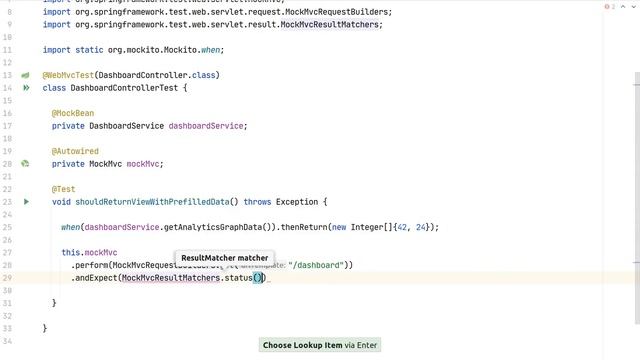Go to the next highlighted error arrow

click(634, 7)
